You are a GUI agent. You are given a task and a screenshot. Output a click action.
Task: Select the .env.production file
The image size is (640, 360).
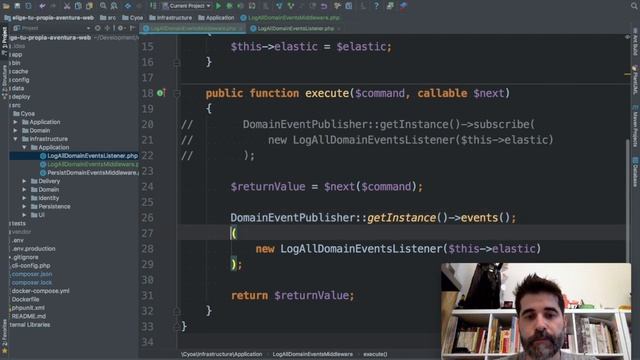click(x=33, y=249)
